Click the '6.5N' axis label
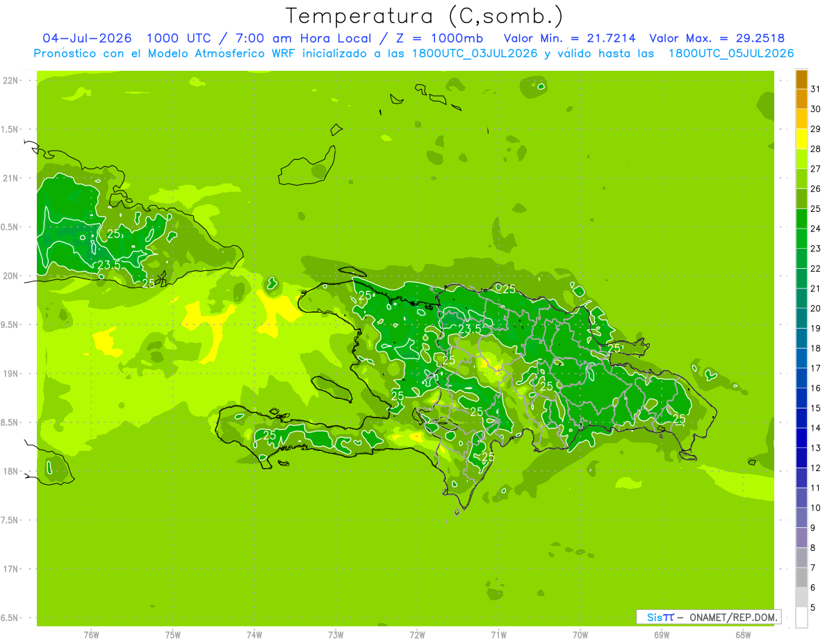Image resolution: width=834 pixels, height=644 pixels. pyautogui.click(x=10, y=618)
